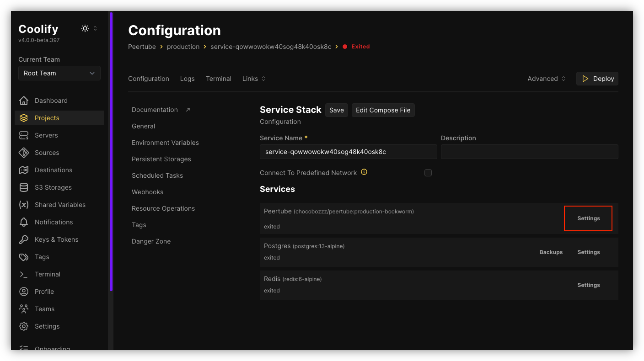Click service-qowwowokw40sog48k40osk8c breadcrumb link
This screenshot has width=644, height=361.
(x=271, y=47)
